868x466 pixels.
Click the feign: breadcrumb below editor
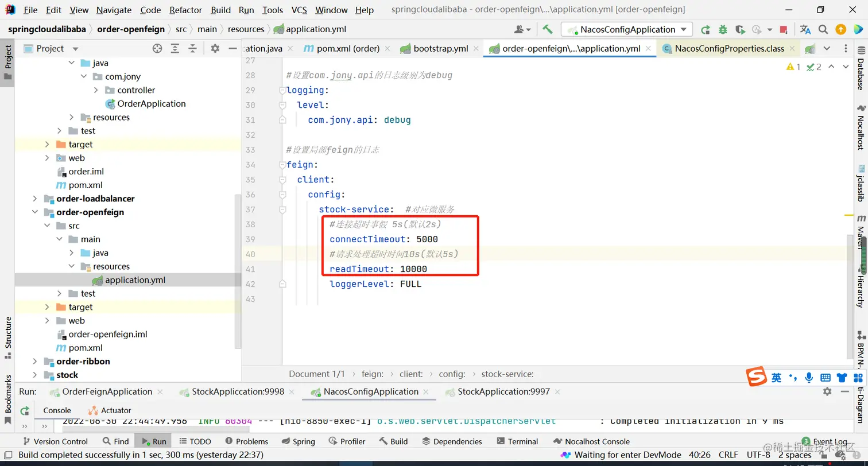click(373, 374)
